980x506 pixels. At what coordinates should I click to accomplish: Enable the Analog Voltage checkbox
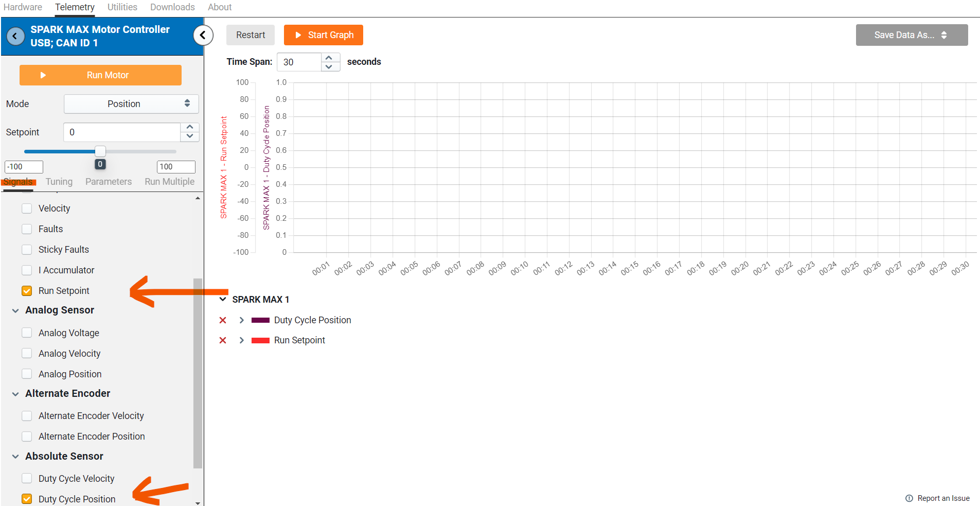tap(27, 333)
